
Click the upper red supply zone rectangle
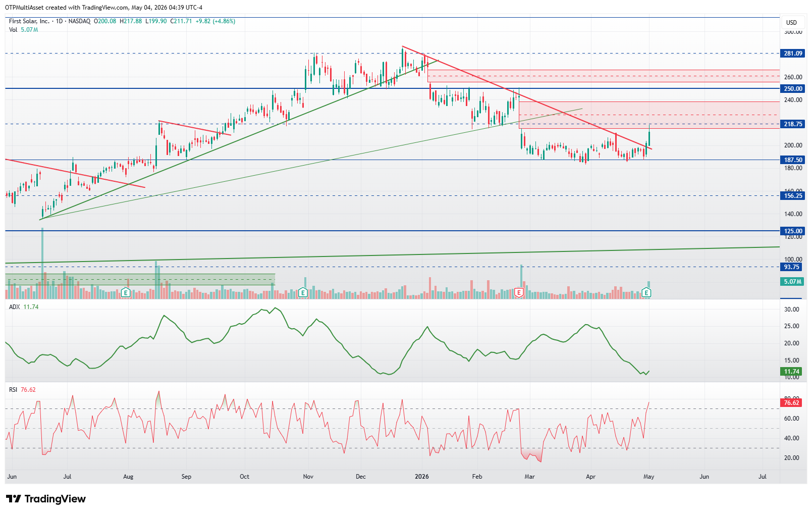click(x=603, y=76)
